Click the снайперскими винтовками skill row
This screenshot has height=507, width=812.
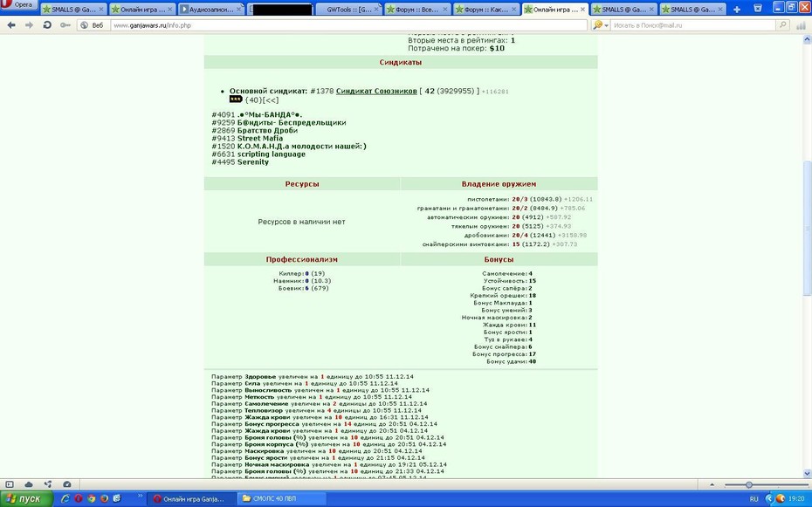[499, 244]
